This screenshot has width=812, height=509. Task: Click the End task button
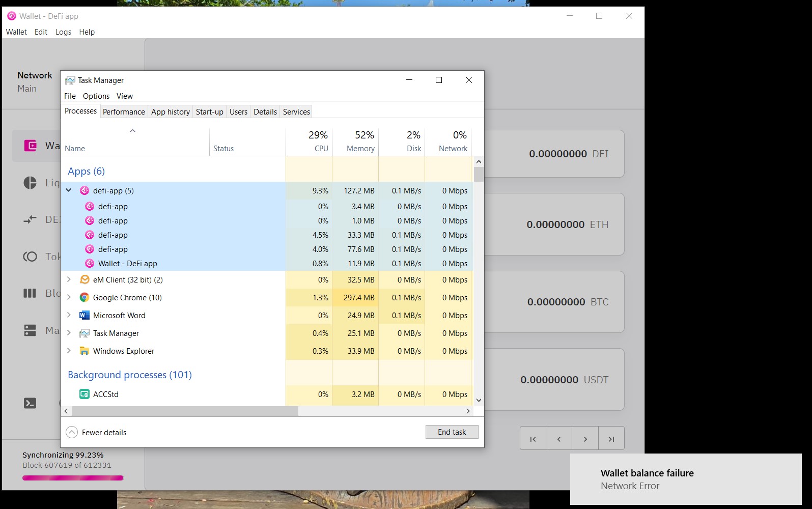coord(452,432)
